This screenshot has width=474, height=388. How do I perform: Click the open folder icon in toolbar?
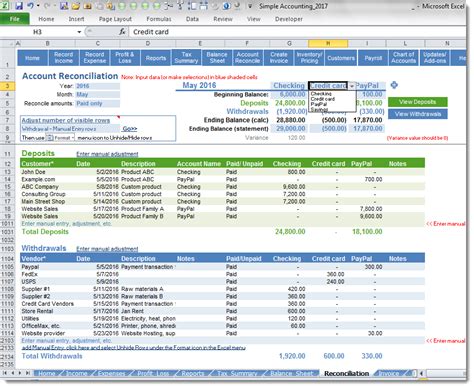coord(76,6)
